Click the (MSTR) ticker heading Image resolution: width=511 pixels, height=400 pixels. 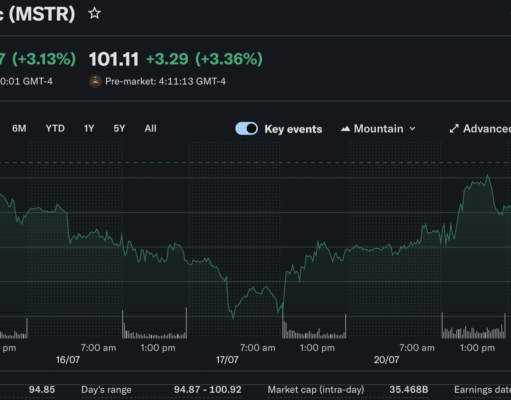[x=42, y=14]
